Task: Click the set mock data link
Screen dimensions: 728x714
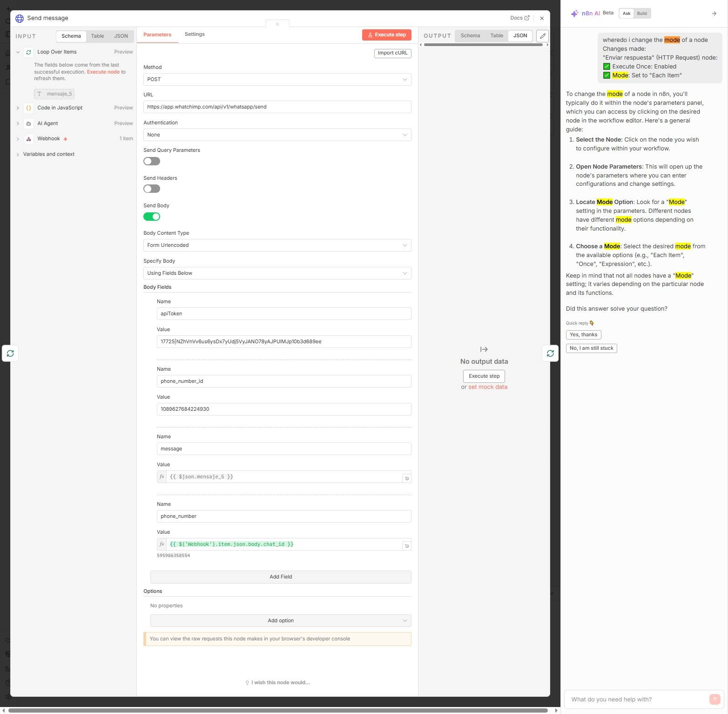Action: click(x=488, y=387)
